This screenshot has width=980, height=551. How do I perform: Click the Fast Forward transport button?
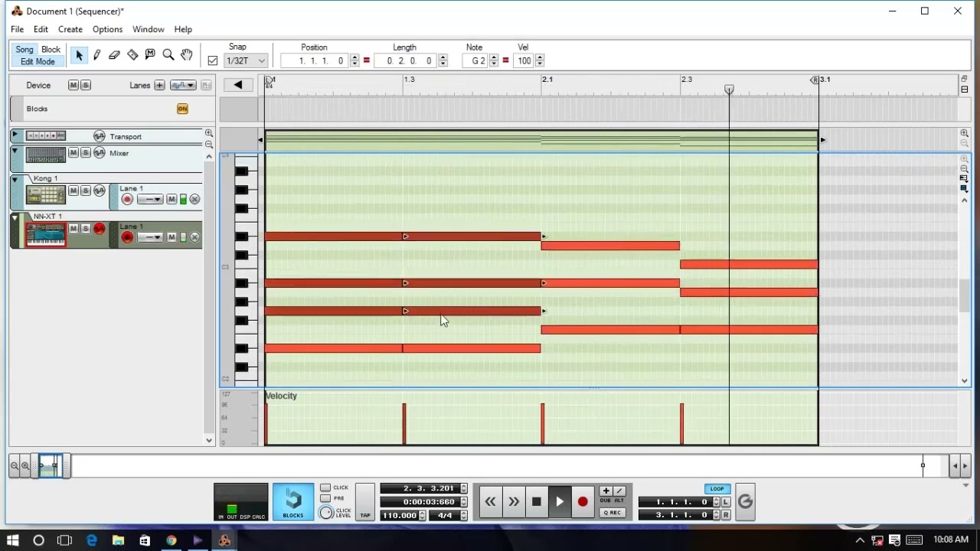(x=514, y=502)
